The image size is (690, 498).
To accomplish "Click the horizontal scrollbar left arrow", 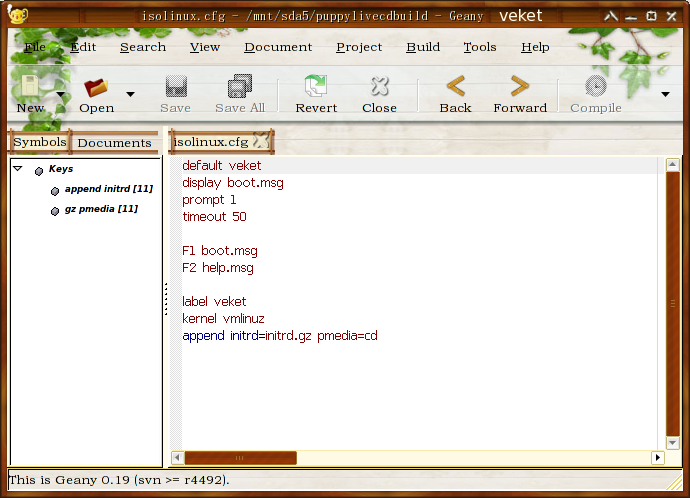I will coord(177,458).
